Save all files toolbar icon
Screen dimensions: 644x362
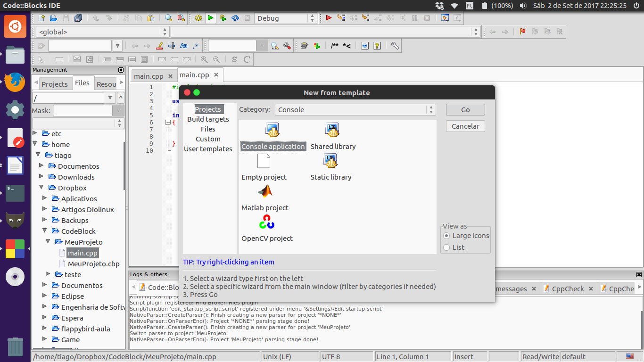pos(78,18)
